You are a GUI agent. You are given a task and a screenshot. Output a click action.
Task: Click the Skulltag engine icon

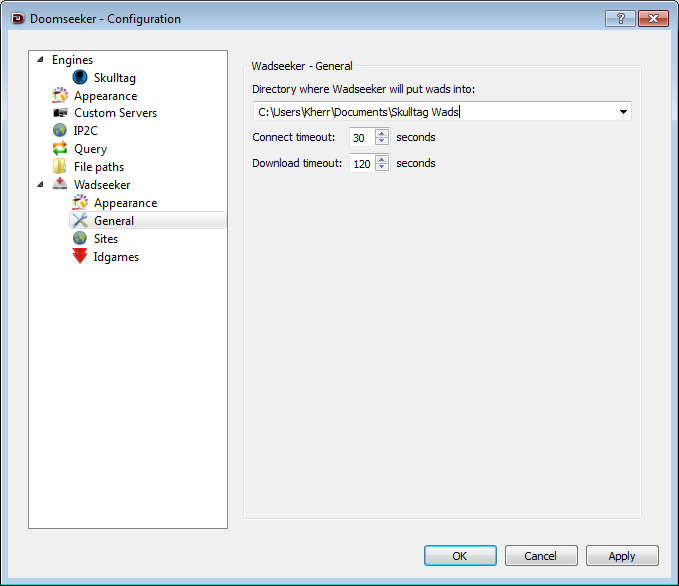point(80,77)
